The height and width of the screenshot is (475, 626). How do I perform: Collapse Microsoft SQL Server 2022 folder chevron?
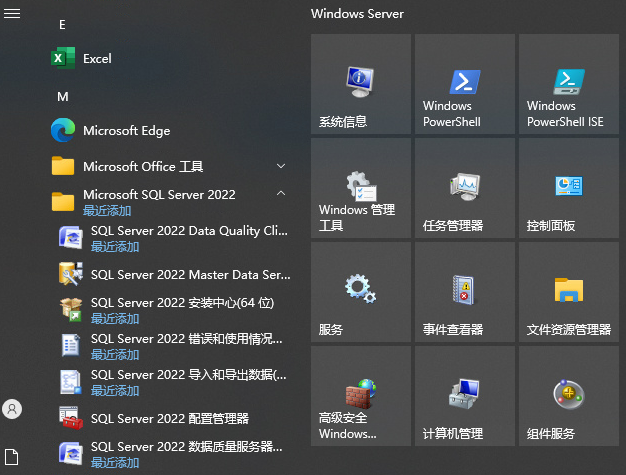pos(281,194)
